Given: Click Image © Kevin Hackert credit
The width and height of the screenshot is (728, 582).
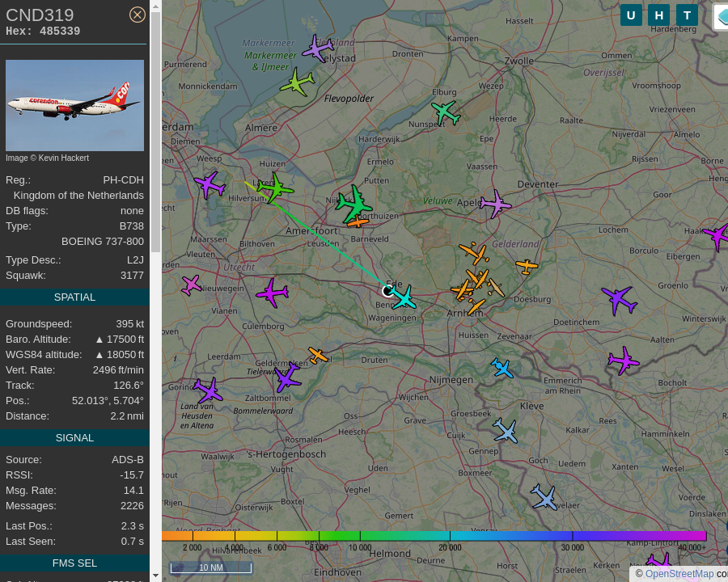Looking at the screenshot, I should click(x=48, y=158).
